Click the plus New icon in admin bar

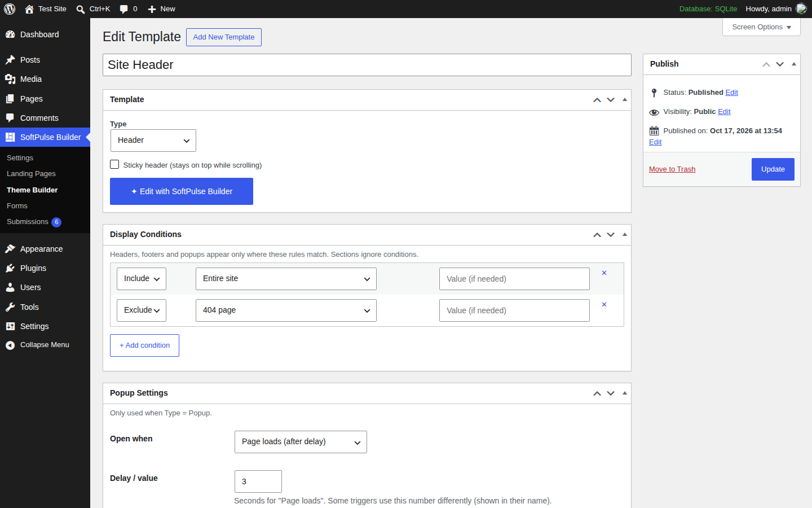pyautogui.click(x=152, y=9)
